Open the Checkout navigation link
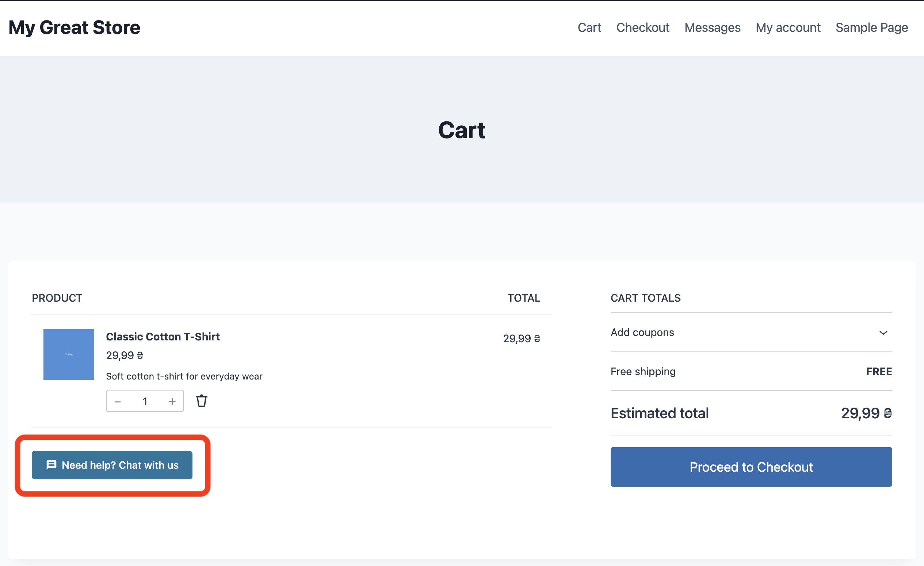The width and height of the screenshot is (924, 566). [x=643, y=27]
